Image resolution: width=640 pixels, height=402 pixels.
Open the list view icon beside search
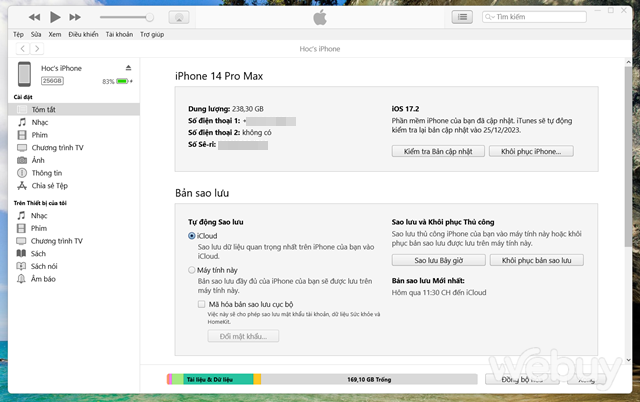click(461, 17)
